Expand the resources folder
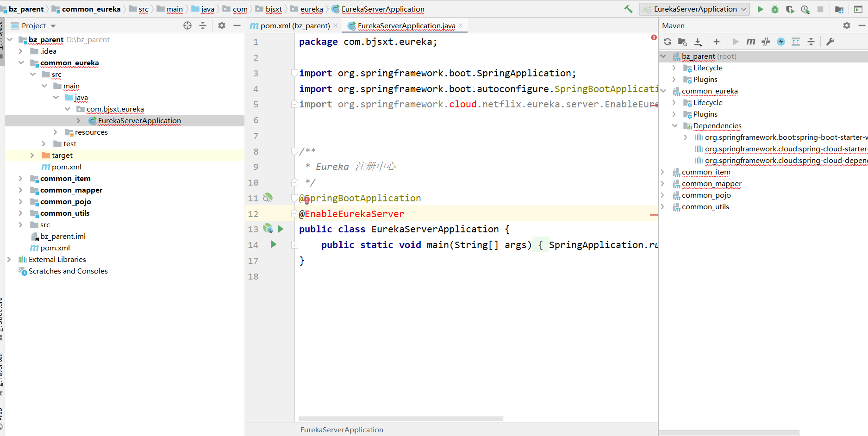868x436 pixels. tap(56, 132)
